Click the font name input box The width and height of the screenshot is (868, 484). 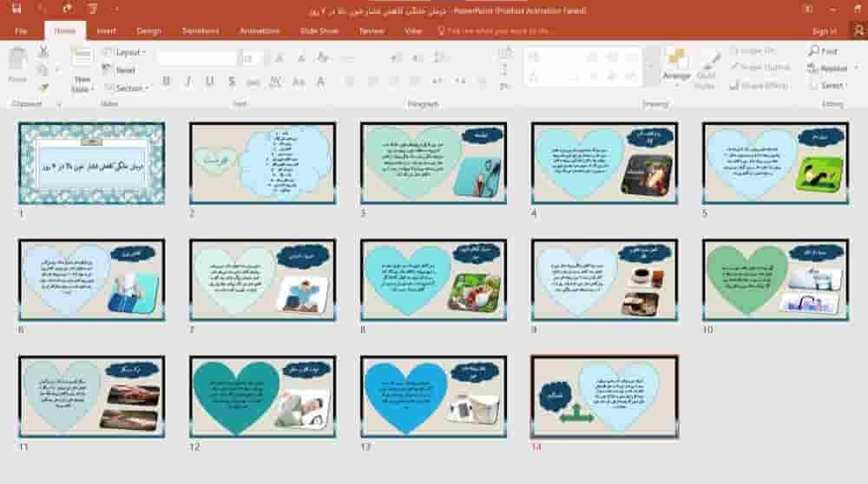coord(197,57)
